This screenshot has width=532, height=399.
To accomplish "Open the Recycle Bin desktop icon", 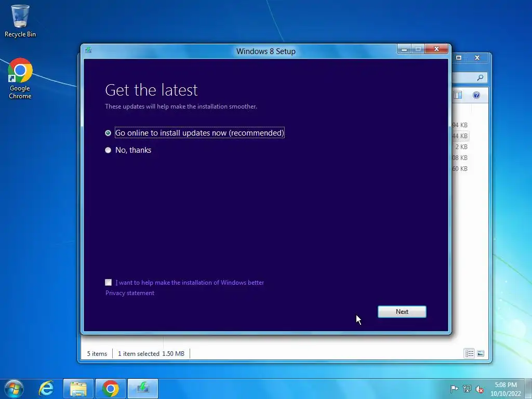I will tap(20, 21).
